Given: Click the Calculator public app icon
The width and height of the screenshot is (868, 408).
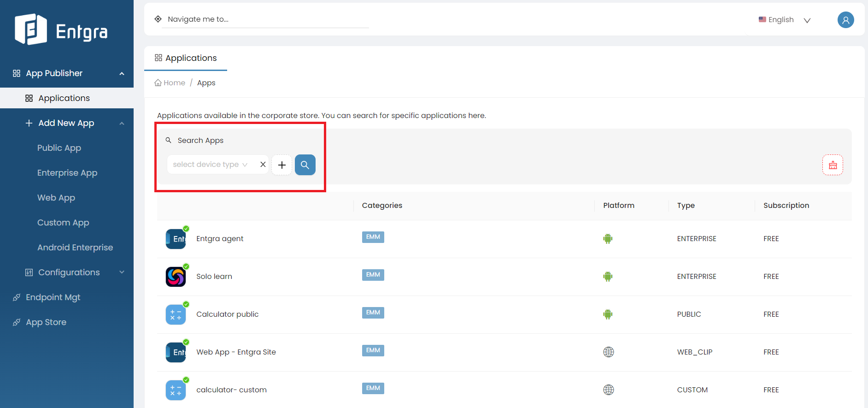Looking at the screenshot, I should (176, 314).
